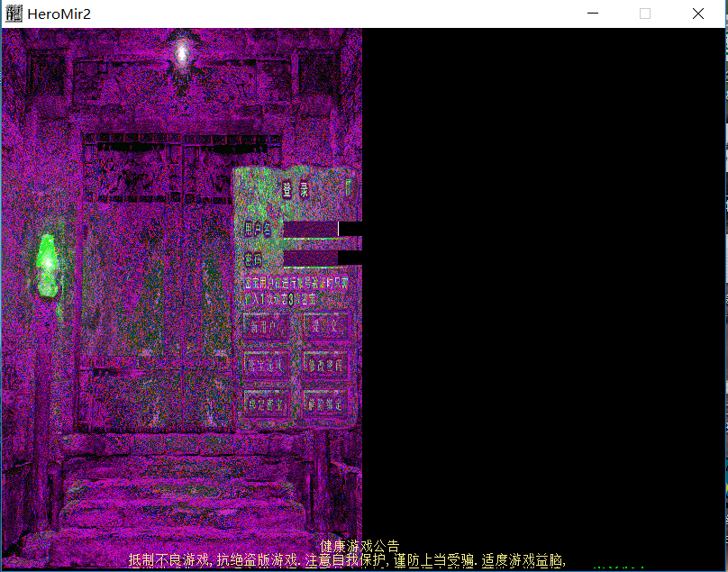728x572 pixels.
Task: Close the HeroMir2 game window
Action: 698,14
